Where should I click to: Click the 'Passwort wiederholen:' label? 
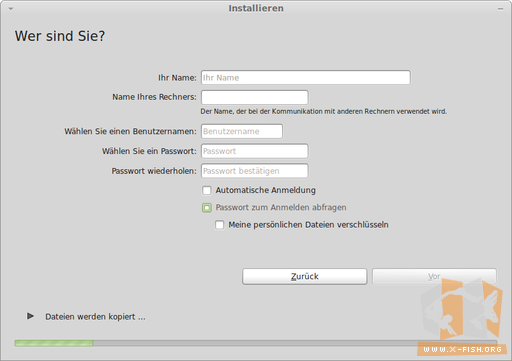click(x=154, y=171)
